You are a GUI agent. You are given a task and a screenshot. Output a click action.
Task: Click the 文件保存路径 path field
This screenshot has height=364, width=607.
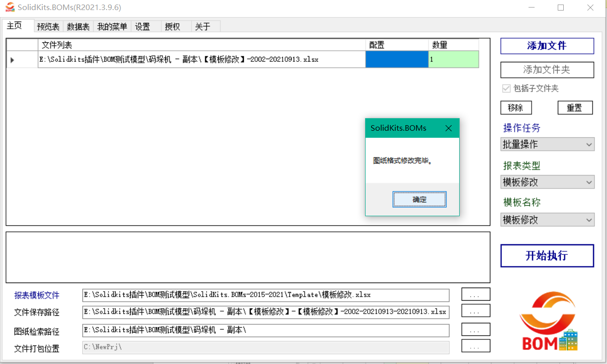pyautogui.click(x=266, y=312)
